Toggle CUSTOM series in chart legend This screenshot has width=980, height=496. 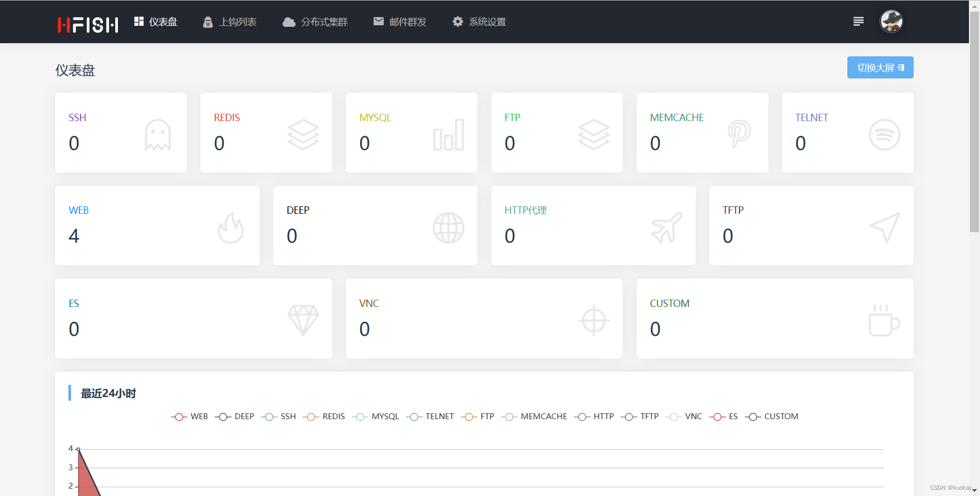[772, 416]
